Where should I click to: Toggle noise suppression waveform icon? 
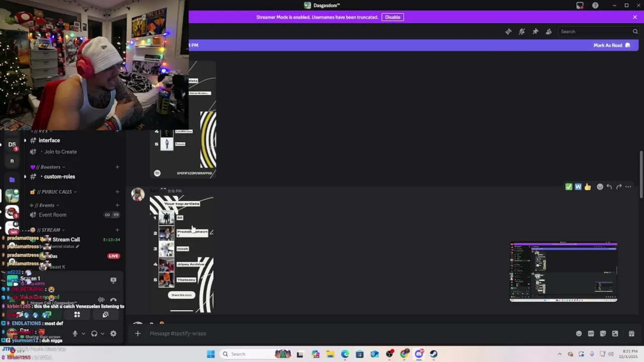pyautogui.click(x=101, y=300)
